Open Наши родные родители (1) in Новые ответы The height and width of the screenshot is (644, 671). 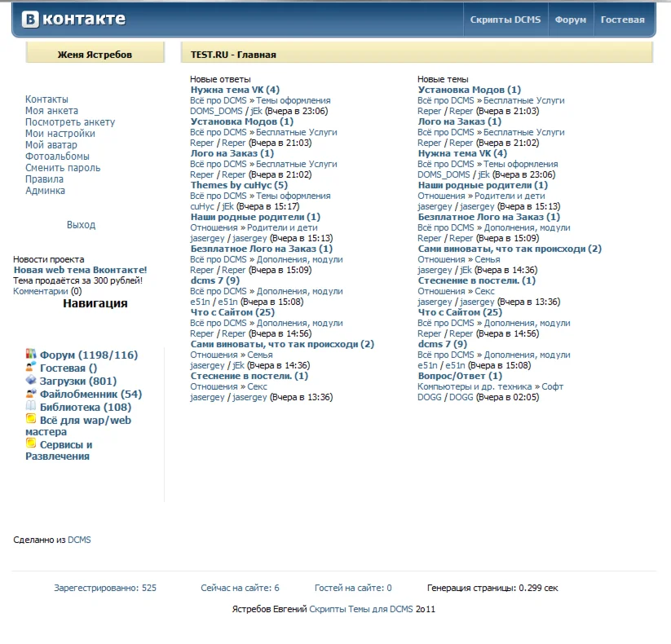(255, 217)
